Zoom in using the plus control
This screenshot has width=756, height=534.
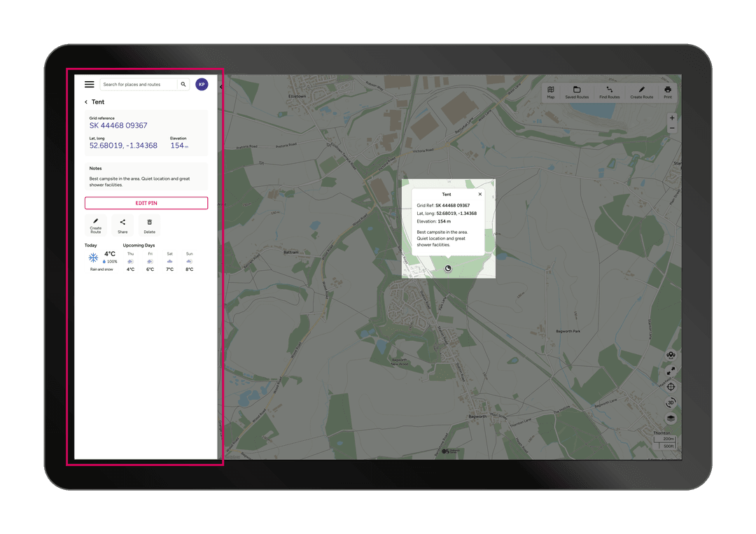(672, 118)
